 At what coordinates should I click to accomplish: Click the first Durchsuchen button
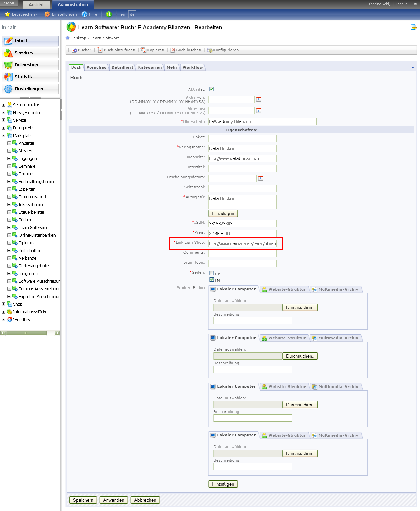(x=300, y=307)
